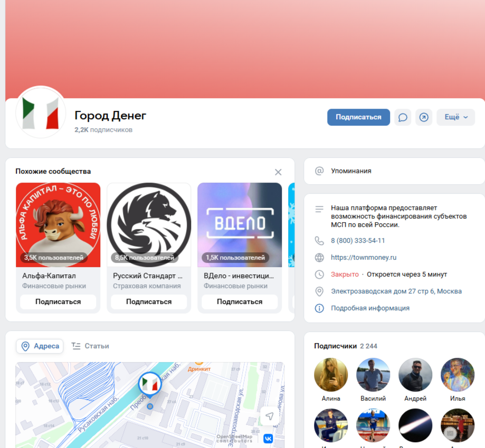Click the 2,2K подписчиков counter

[x=103, y=130]
